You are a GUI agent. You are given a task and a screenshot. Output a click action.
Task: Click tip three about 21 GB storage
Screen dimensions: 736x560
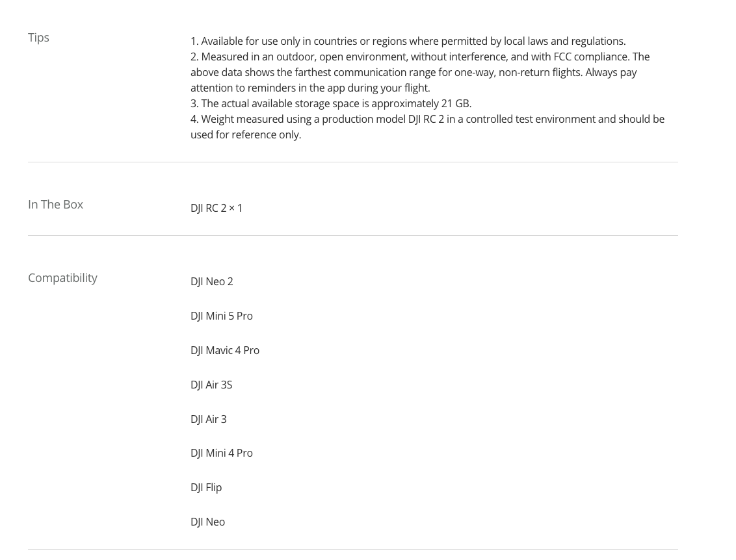[x=331, y=103]
